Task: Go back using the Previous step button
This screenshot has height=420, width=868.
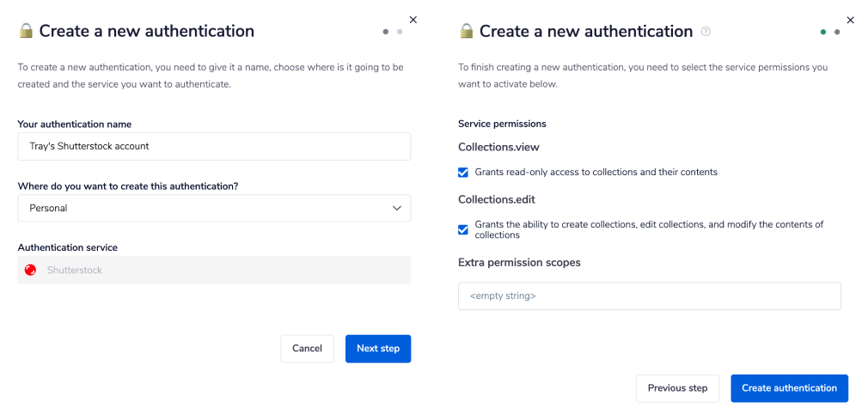Action: 677,388
